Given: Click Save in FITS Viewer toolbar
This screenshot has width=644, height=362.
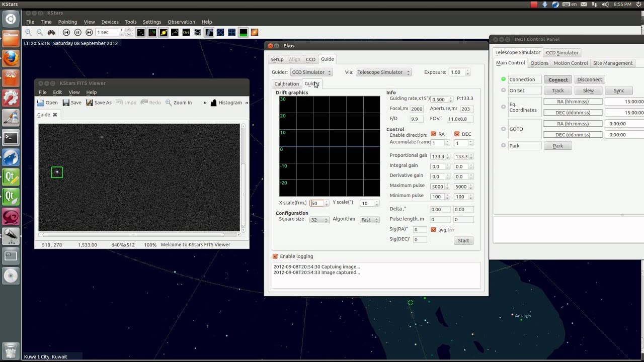Looking at the screenshot, I should [72, 103].
